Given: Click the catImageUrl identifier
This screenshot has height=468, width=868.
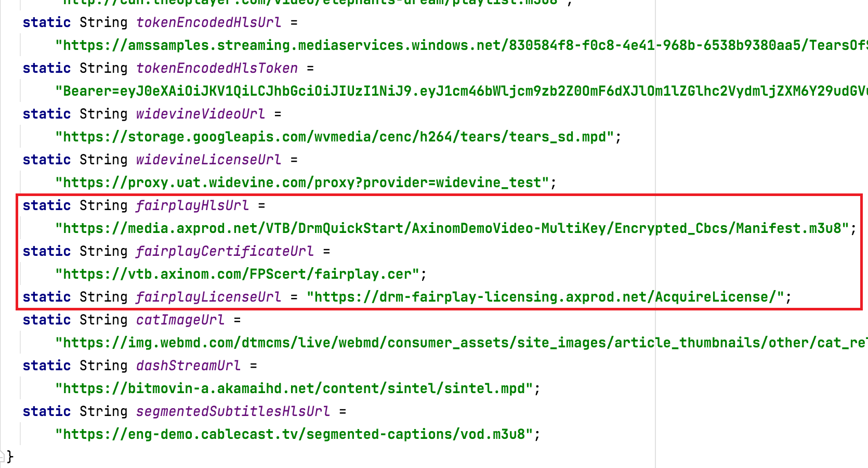Looking at the screenshot, I should coord(179,319).
